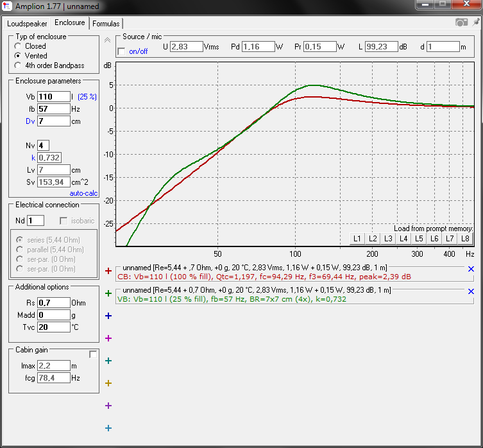Remove the green VB curve entry

point(471,291)
